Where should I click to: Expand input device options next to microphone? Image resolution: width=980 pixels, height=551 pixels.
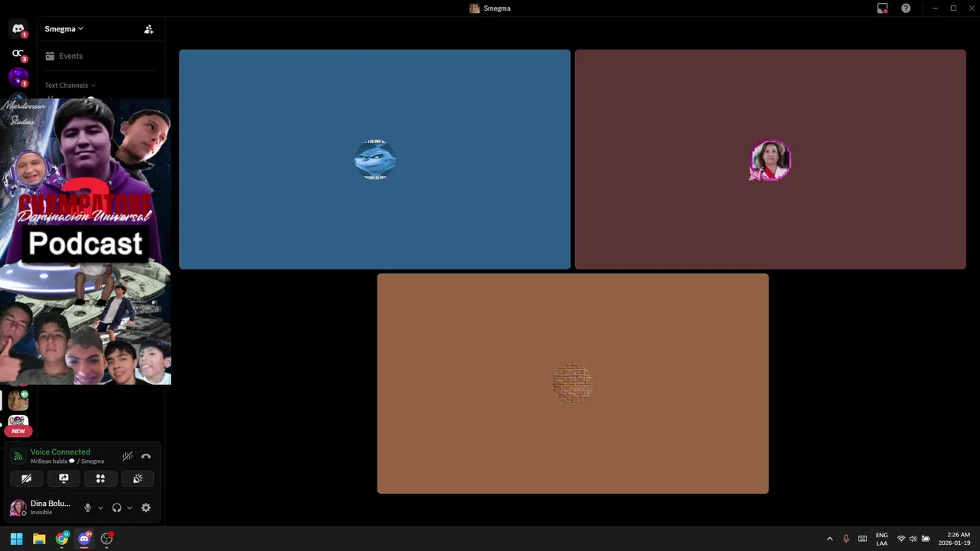point(100,507)
